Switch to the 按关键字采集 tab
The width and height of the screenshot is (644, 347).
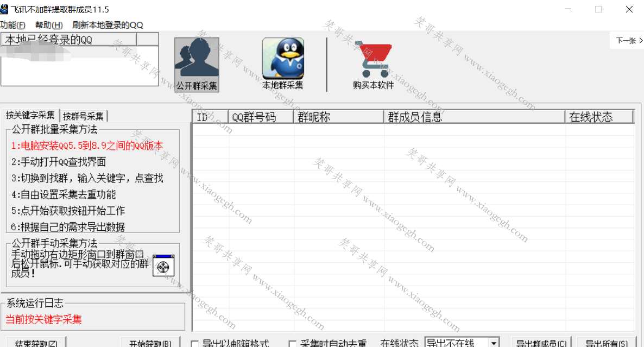(x=30, y=115)
